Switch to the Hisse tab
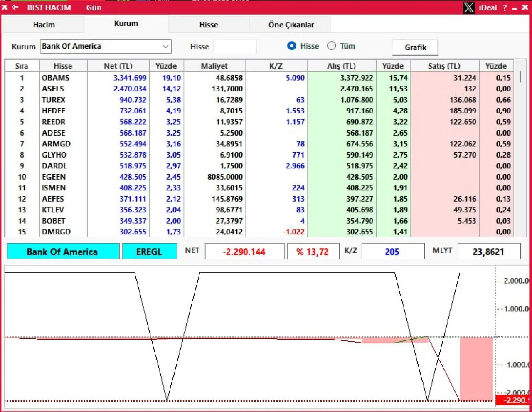Image resolution: width=532 pixels, height=412 pixels. pos(209,25)
